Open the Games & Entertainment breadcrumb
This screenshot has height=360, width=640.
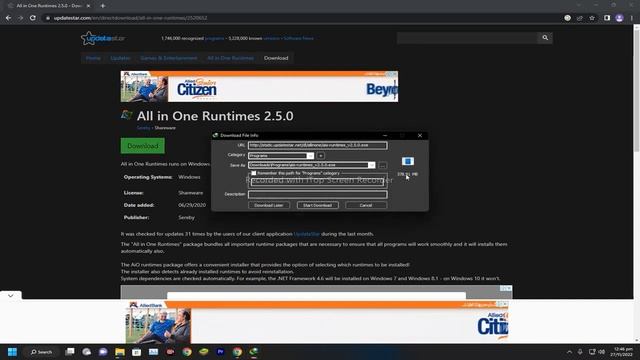(x=169, y=58)
